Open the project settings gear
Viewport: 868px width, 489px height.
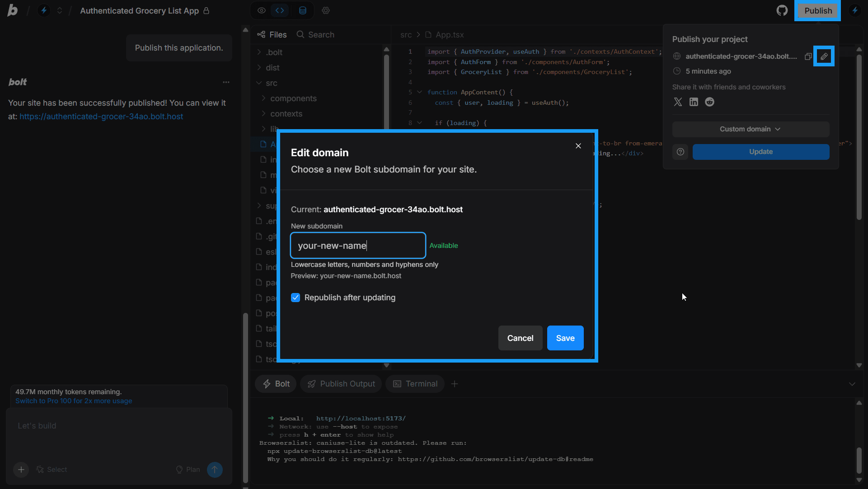point(325,10)
